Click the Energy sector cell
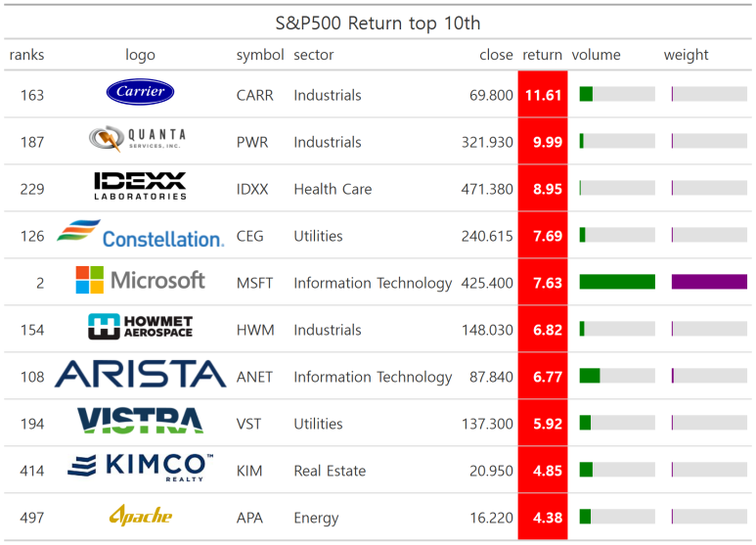756x545 pixels. [316, 518]
